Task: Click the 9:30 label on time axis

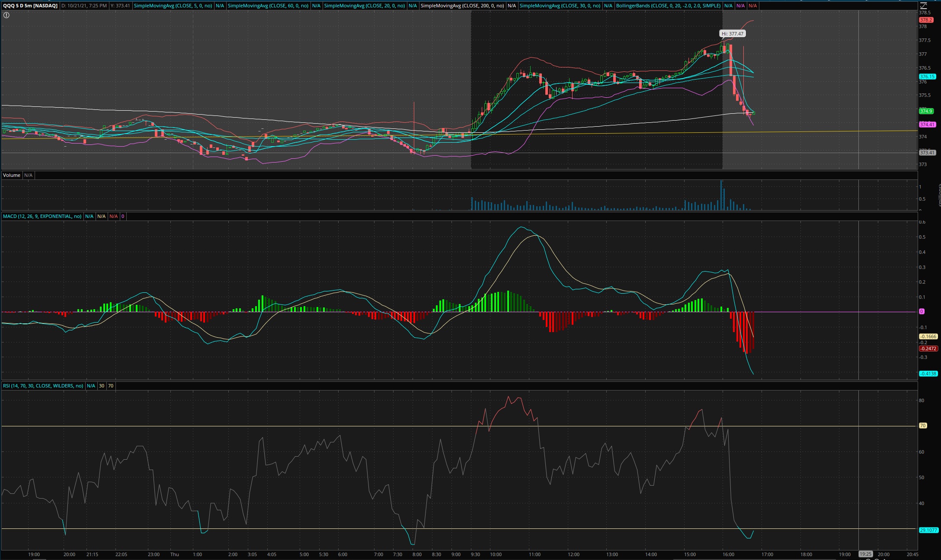Action: 475,554
